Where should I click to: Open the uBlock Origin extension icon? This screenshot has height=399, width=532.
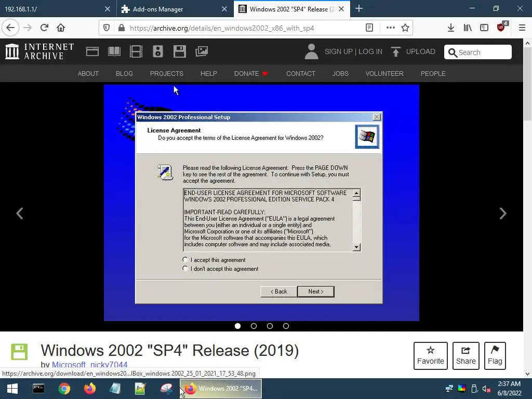(501, 27)
